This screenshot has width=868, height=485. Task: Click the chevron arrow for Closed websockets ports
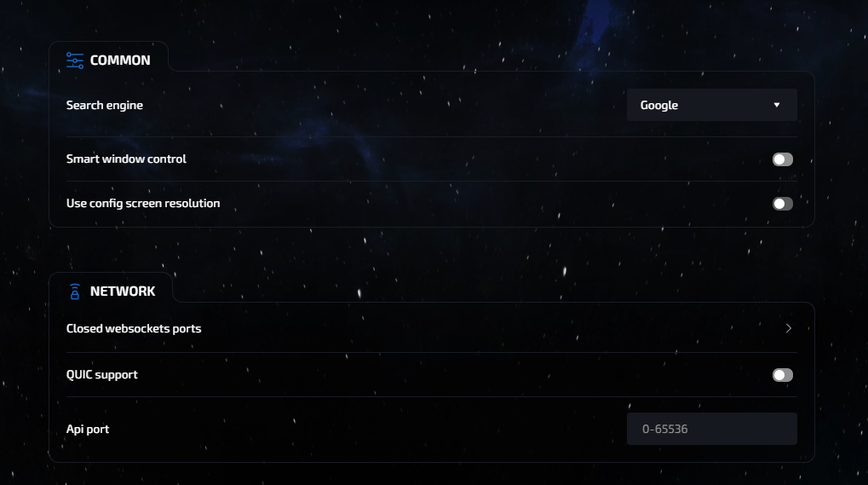[789, 328]
